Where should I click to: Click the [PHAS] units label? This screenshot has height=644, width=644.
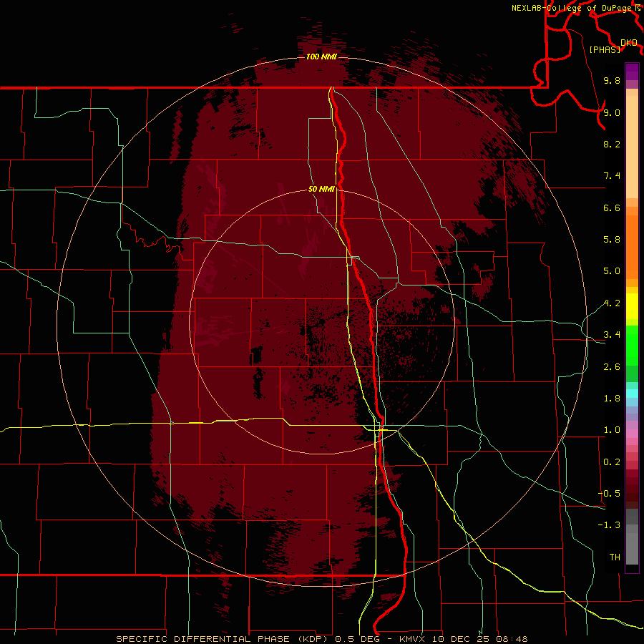(605, 49)
